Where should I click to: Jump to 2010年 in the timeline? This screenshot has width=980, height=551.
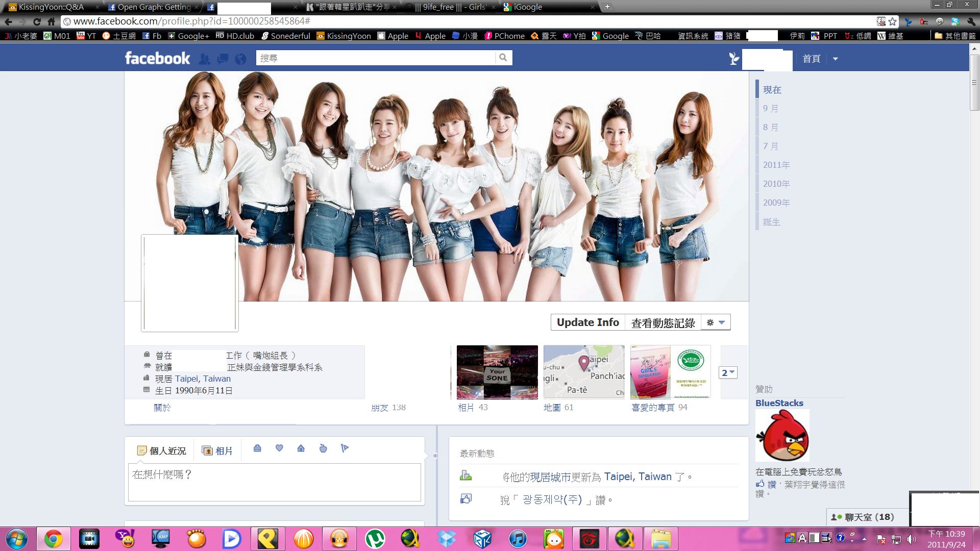tap(776, 184)
